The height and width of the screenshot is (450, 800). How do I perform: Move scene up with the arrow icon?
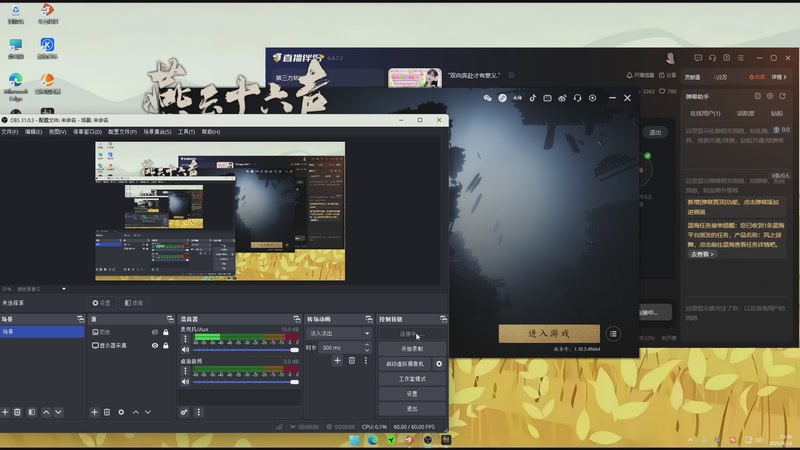(x=46, y=412)
